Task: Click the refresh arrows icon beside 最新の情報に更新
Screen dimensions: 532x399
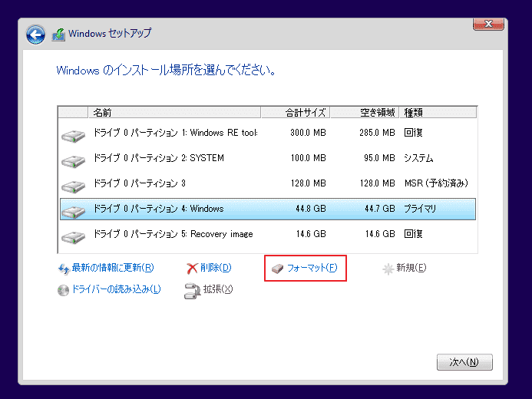Action: click(x=64, y=269)
